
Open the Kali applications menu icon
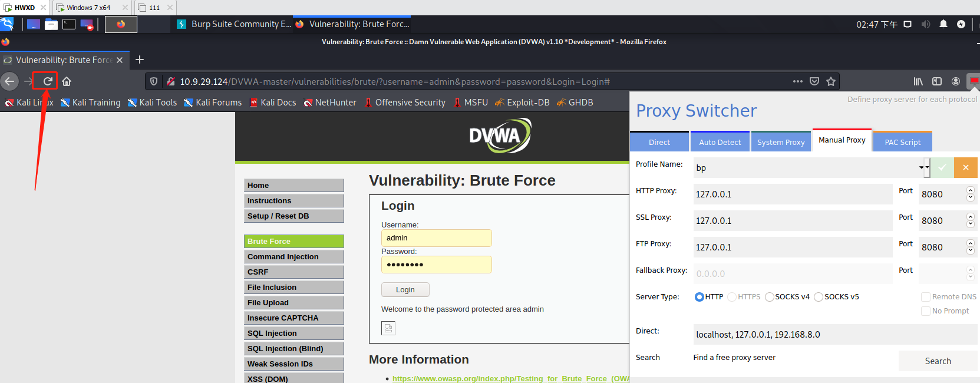(6, 24)
